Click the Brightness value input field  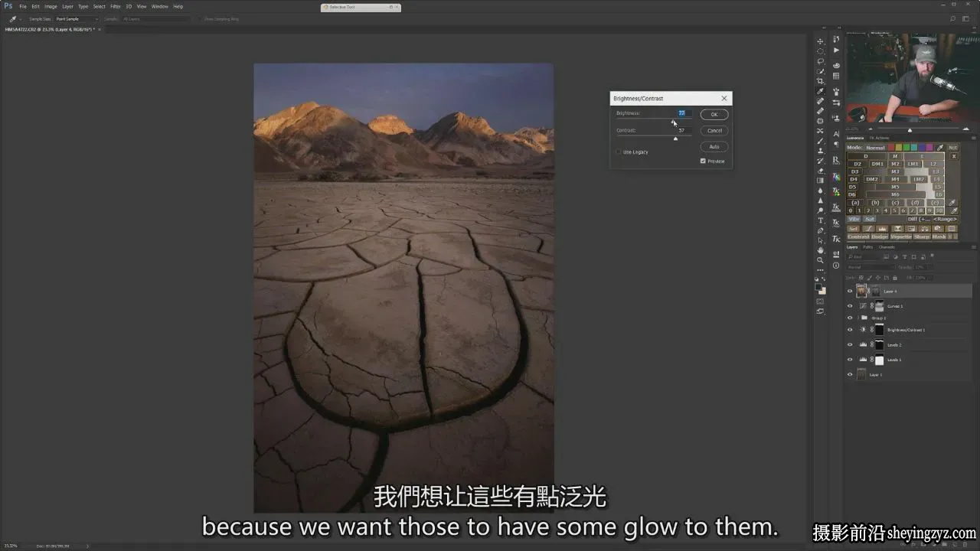[683, 113]
